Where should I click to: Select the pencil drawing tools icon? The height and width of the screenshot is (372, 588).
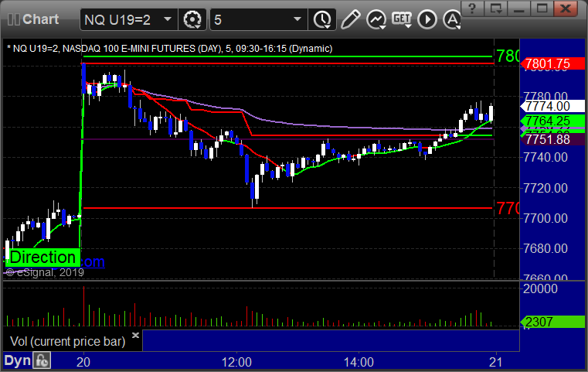click(x=350, y=19)
